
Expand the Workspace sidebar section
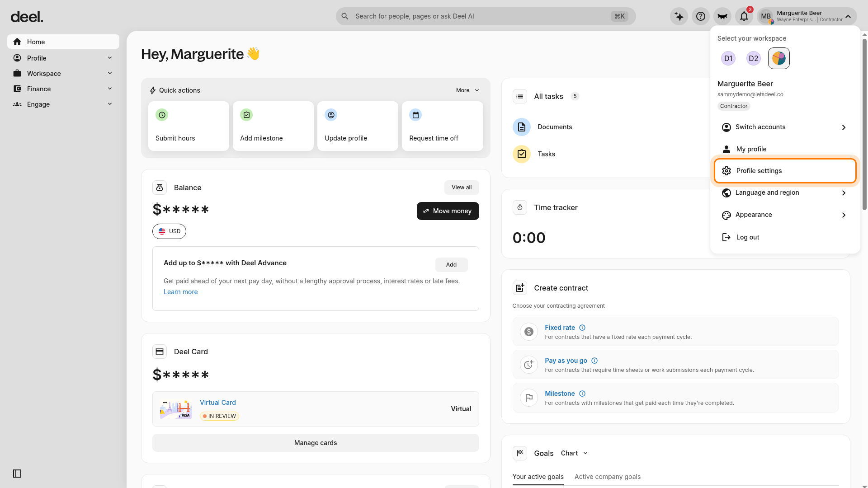(63, 73)
